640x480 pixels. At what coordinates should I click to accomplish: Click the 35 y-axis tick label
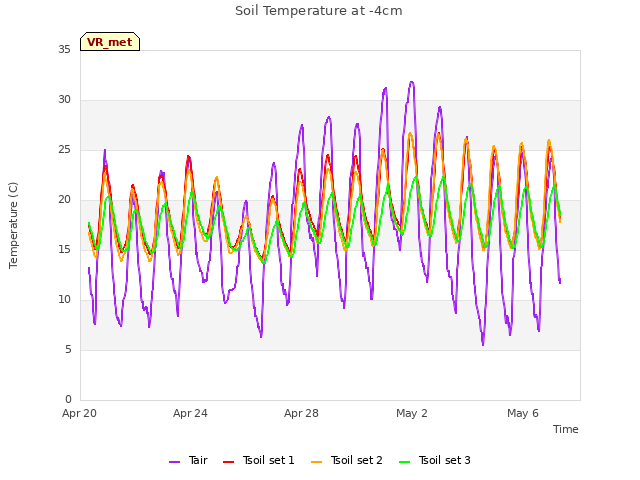coord(64,49)
